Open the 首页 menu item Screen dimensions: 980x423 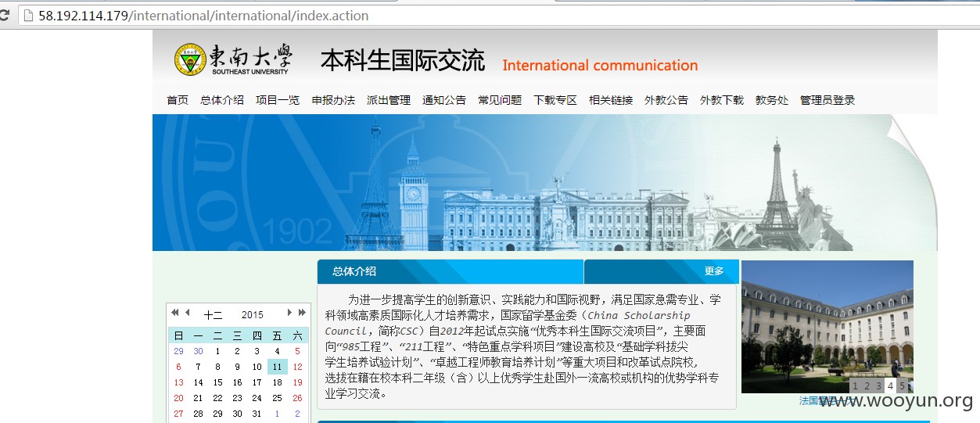point(178,100)
